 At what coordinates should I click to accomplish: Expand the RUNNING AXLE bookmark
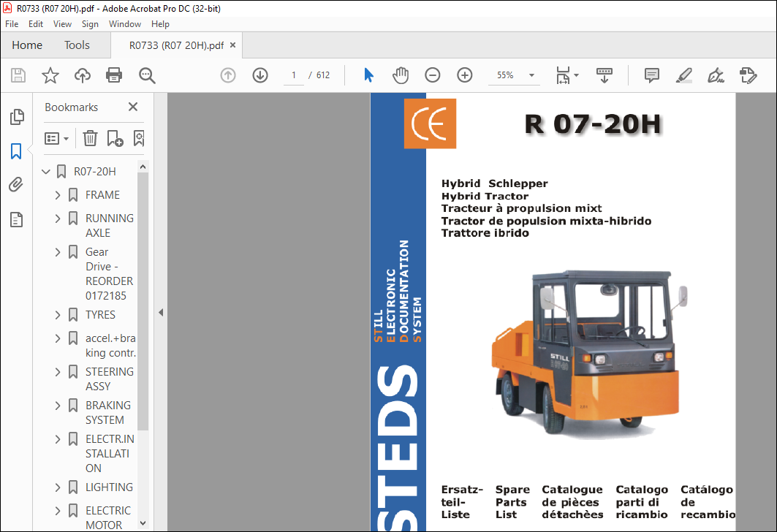click(58, 218)
